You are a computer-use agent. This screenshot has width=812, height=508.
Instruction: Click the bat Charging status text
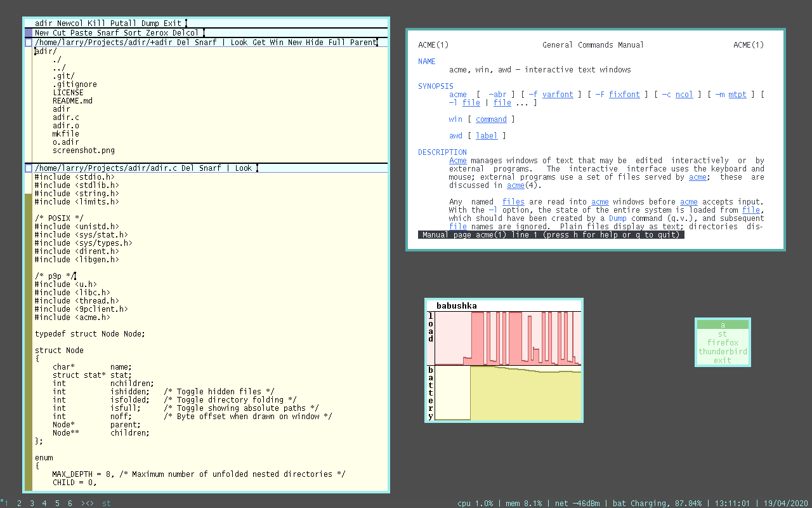point(657,504)
